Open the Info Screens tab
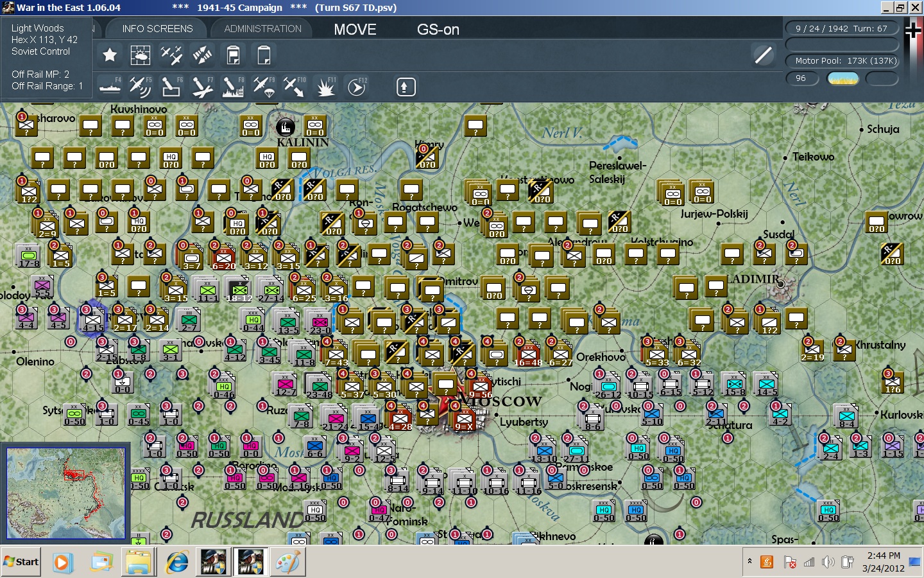924x578 pixels. pyautogui.click(x=157, y=29)
